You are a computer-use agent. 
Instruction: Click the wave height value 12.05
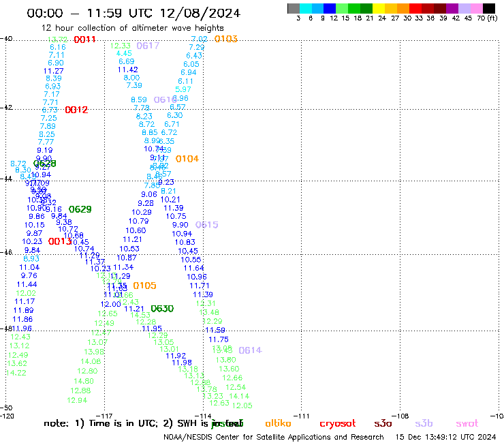(242, 406)
